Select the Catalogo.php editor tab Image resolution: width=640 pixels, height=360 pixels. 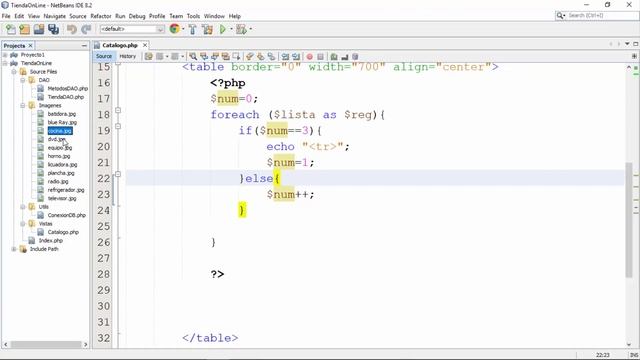point(120,45)
